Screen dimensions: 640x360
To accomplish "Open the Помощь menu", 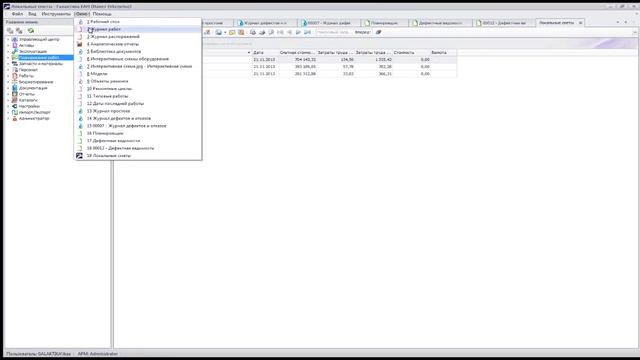I will click(x=102, y=14).
